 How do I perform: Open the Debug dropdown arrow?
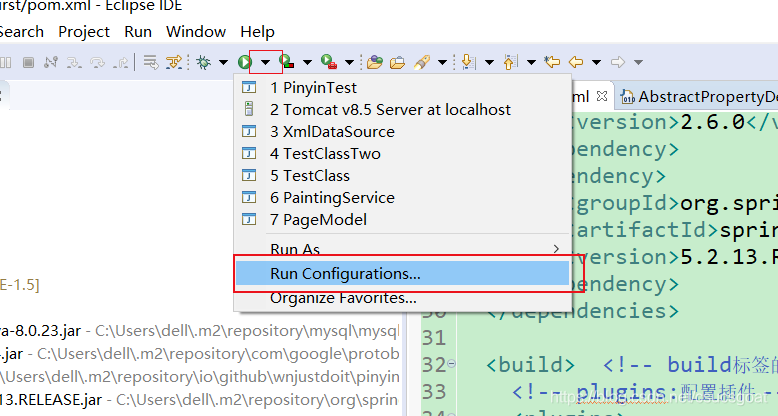(x=223, y=63)
